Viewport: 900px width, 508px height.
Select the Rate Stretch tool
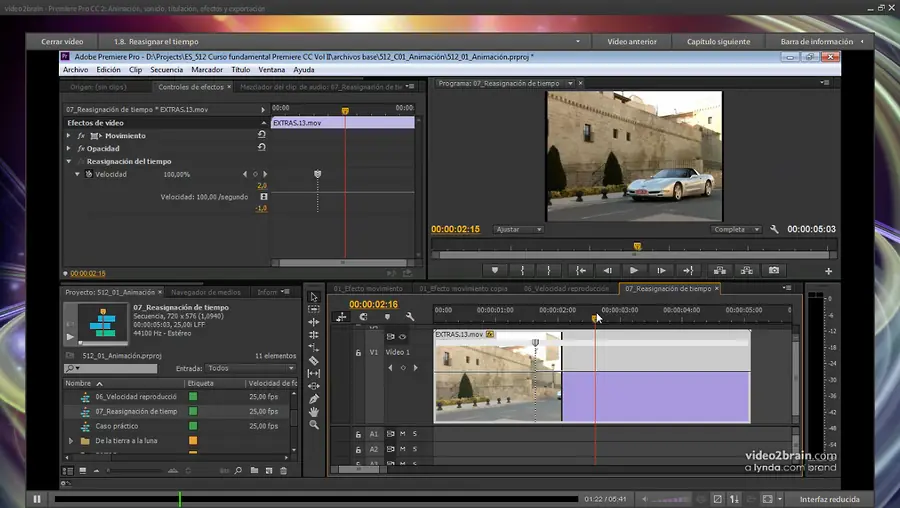pyautogui.click(x=313, y=347)
